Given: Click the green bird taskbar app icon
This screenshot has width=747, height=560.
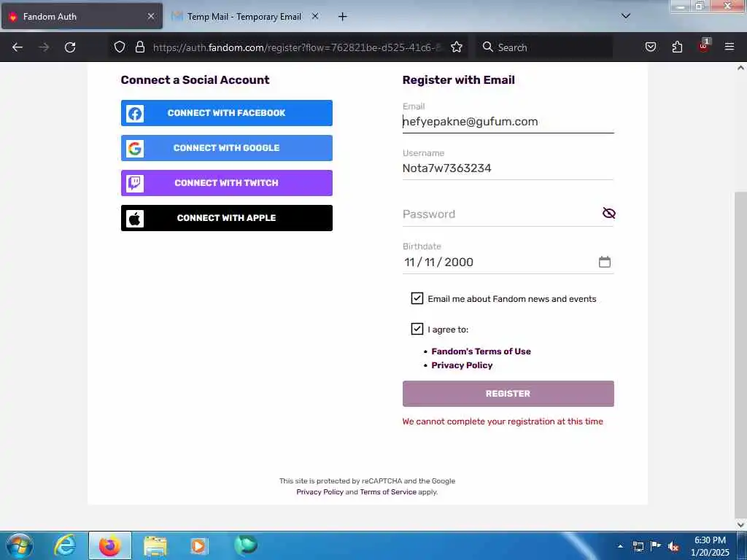Looking at the screenshot, I should pos(246,545).
